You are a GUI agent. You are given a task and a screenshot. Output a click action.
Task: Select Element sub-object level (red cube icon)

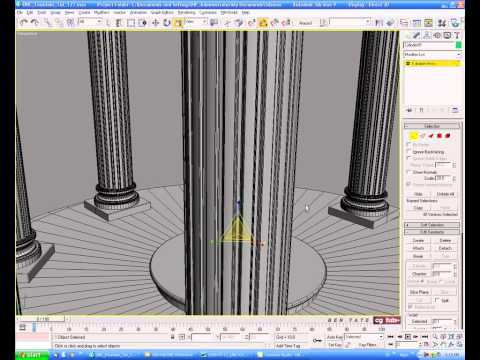tap(448, 136)
